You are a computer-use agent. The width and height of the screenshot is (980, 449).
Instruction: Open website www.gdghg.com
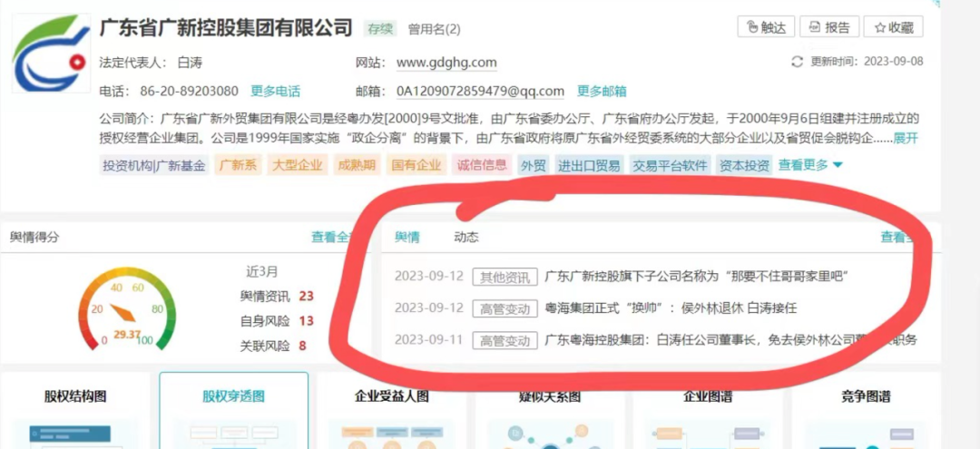pyautogui.click(x=446, y=63)
